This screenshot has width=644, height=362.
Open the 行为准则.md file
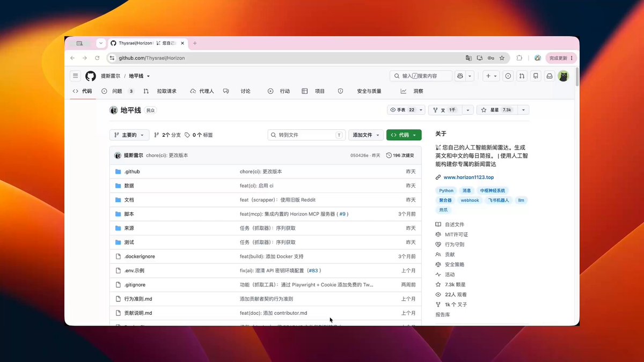click(x=138, y=299)
